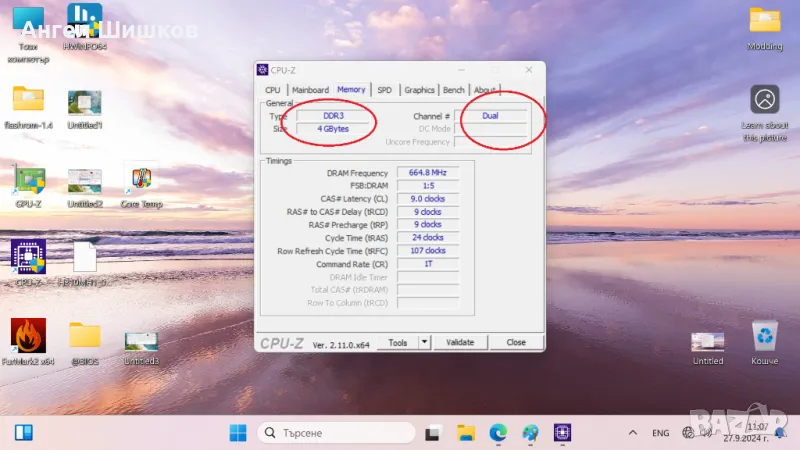This screenshot has height=450, width=800.
Task: Open the flashrom-1.4 folder
Action: point(28,102)
